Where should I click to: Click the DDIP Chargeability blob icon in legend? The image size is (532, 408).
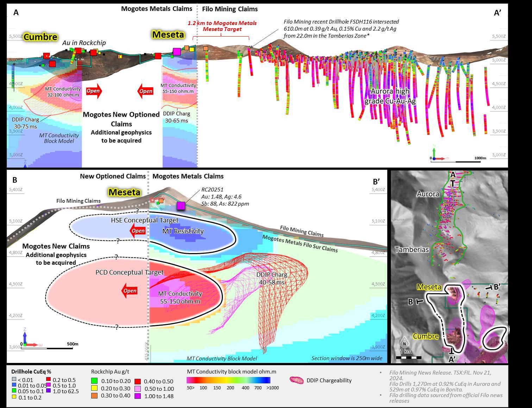(297, 381)
